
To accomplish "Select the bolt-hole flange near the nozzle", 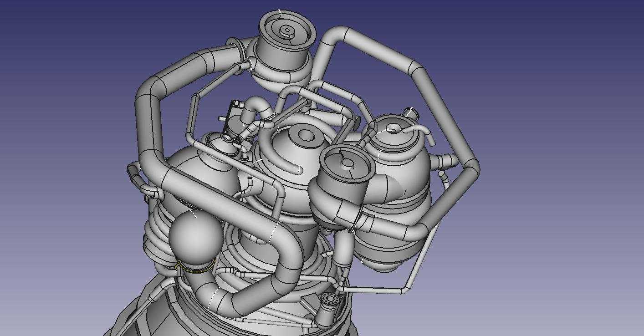I will [329, 299].
